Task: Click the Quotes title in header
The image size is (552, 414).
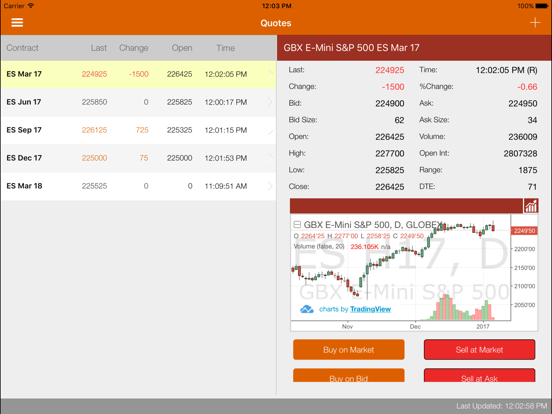Action: point(276,23)
